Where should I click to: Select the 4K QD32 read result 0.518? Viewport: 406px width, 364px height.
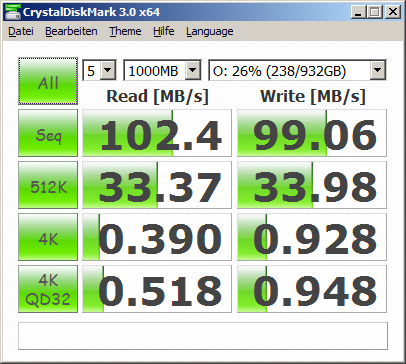click(157, 289)
